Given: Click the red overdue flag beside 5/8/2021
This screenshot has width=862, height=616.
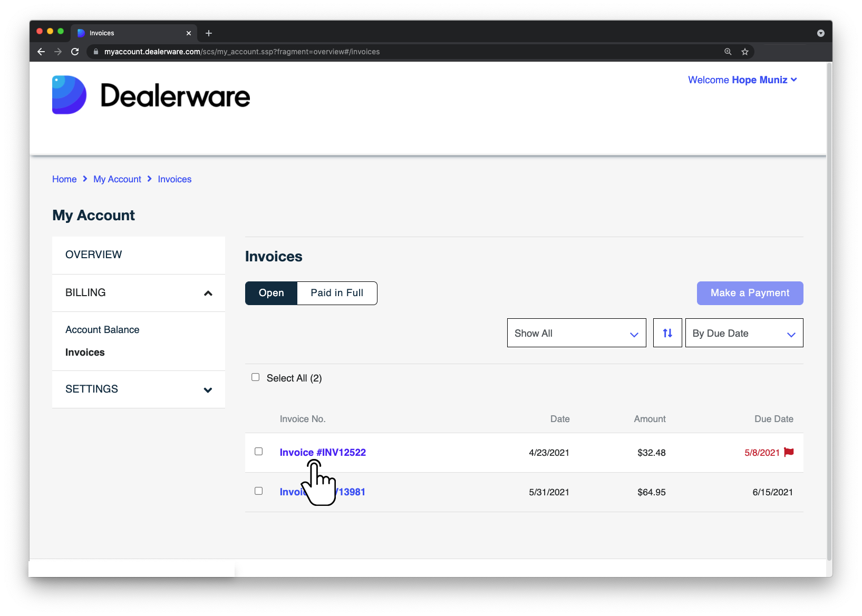Looking at the screenshot, I should pos(789,452).
